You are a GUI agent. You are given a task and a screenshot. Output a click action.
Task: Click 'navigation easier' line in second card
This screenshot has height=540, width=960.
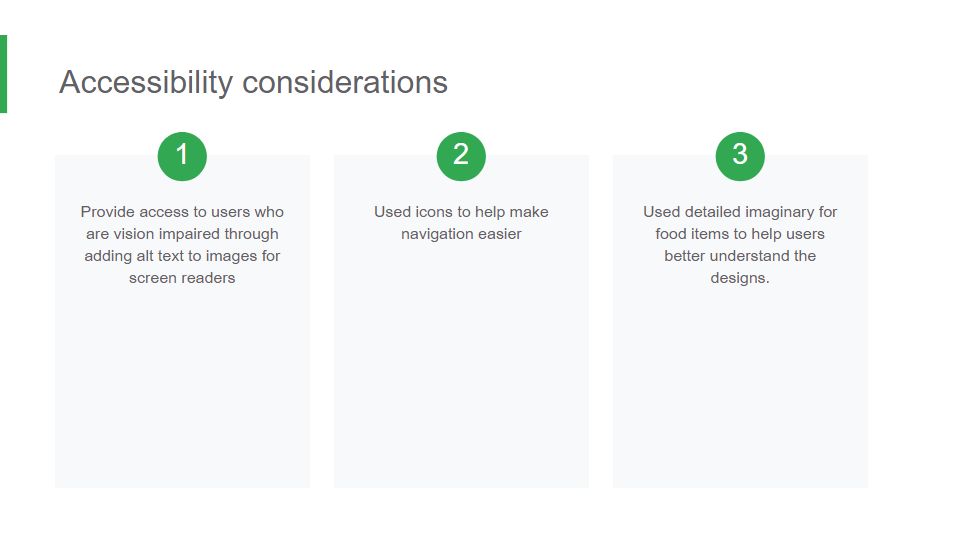coord(461,234)
